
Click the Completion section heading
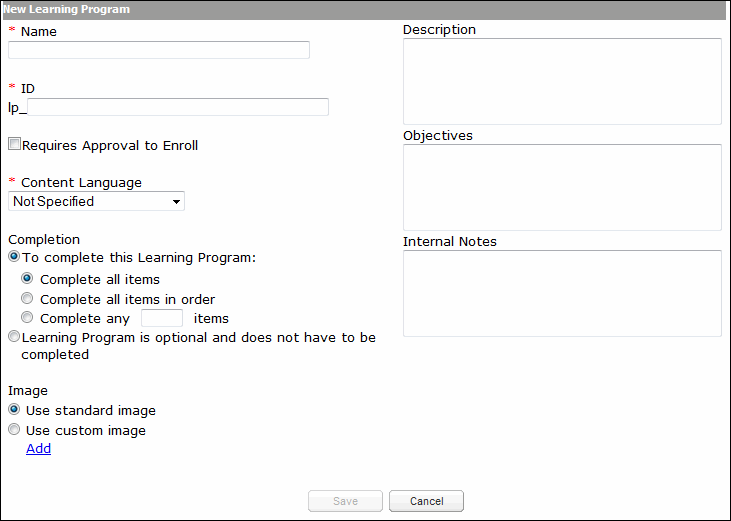coord(44,240)
